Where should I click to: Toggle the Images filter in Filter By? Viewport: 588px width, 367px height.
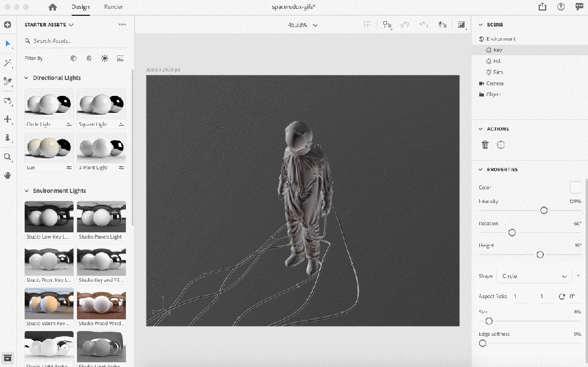[x=120, y=58]
